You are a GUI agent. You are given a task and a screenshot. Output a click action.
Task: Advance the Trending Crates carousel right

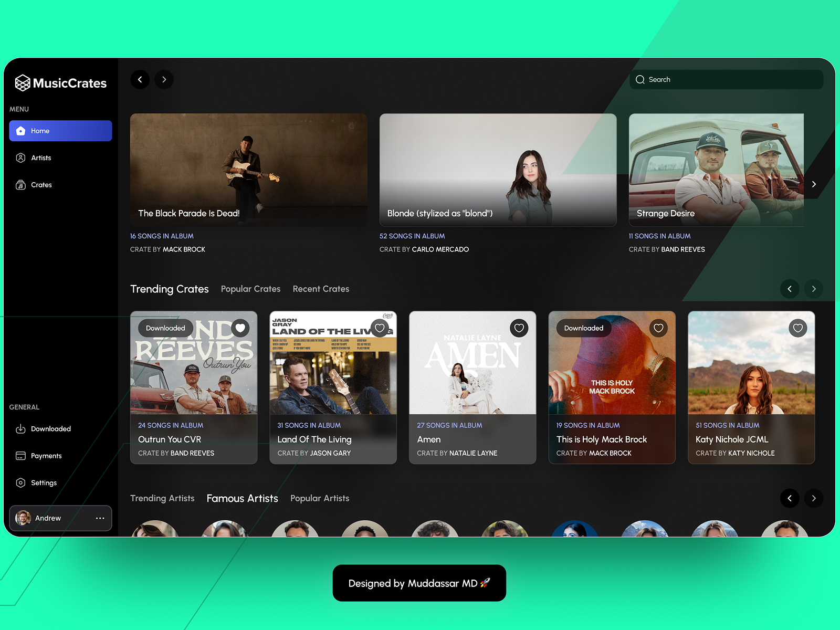pos(814,289)
